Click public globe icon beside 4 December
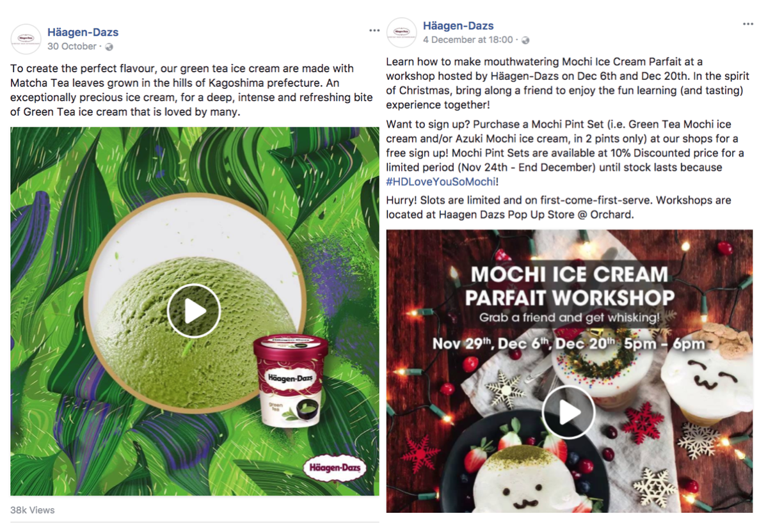This screenshot has height=532, width=766. [525, 40]
